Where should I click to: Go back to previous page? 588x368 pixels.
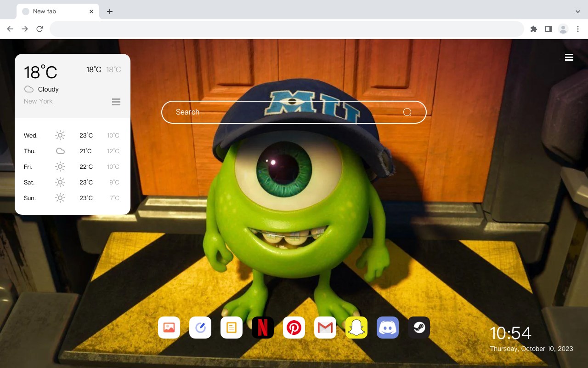point(10,29)
